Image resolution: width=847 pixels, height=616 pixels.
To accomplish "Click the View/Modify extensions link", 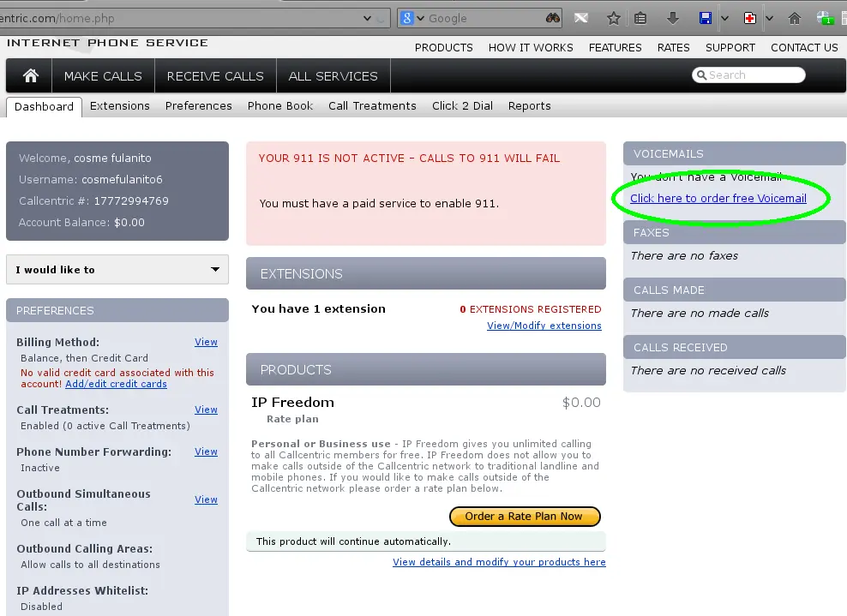I will 544,326.
